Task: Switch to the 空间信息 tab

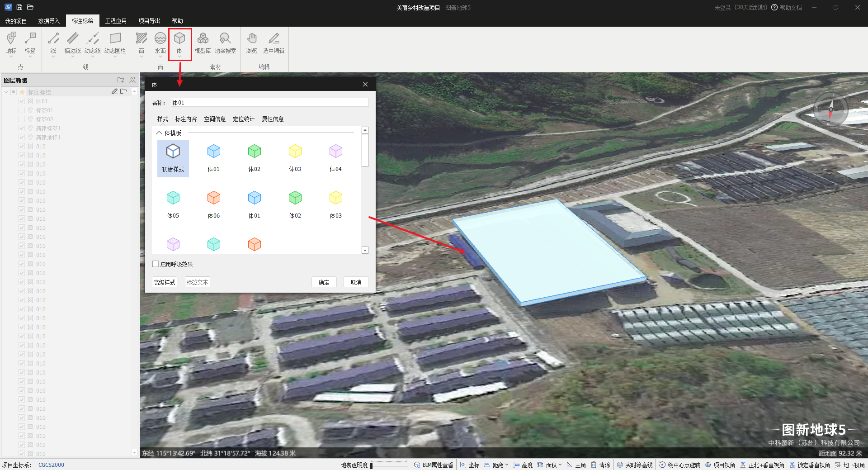Action: pos(215,119)
